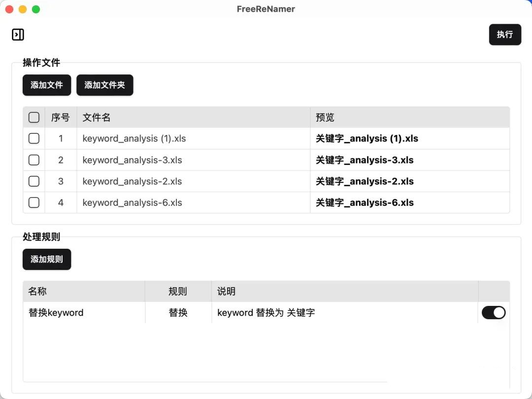Check the box for keyword_analysis-3.xls
Screen dimensions: 532x399
(x=34, y=160)
